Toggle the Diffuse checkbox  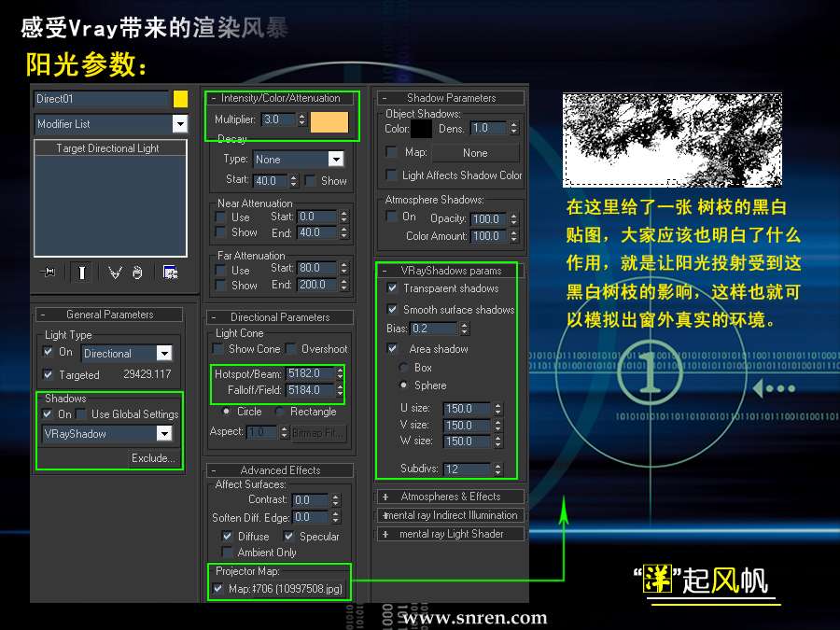click(227, 537)
